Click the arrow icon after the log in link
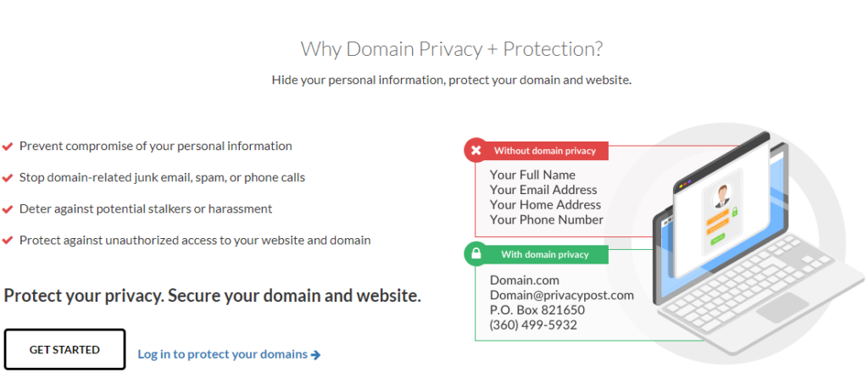 316,355
